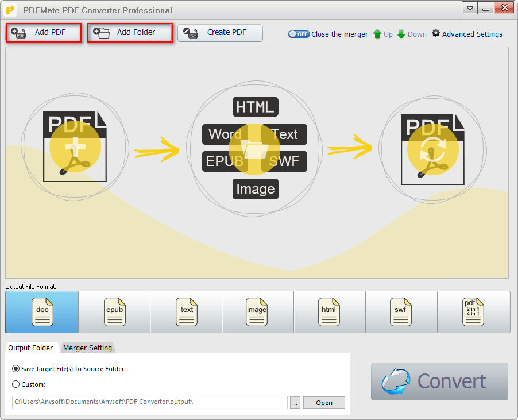Select the epub output format
This screenshot has width=518, height=420.
click(x=114, y=312)
